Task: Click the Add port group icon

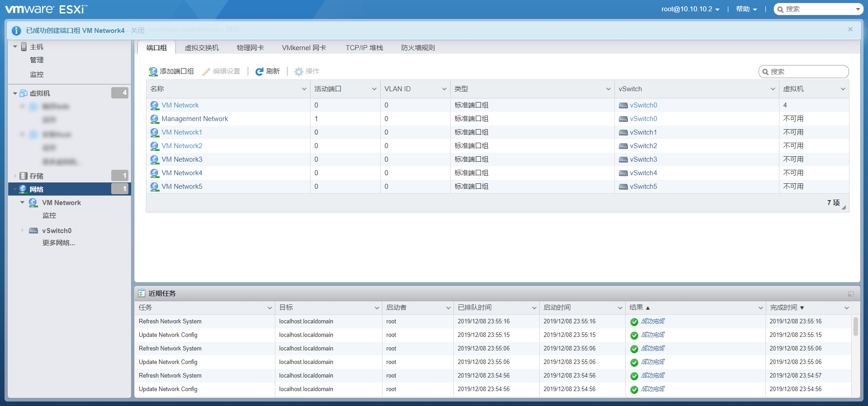Action: point(153,71)
